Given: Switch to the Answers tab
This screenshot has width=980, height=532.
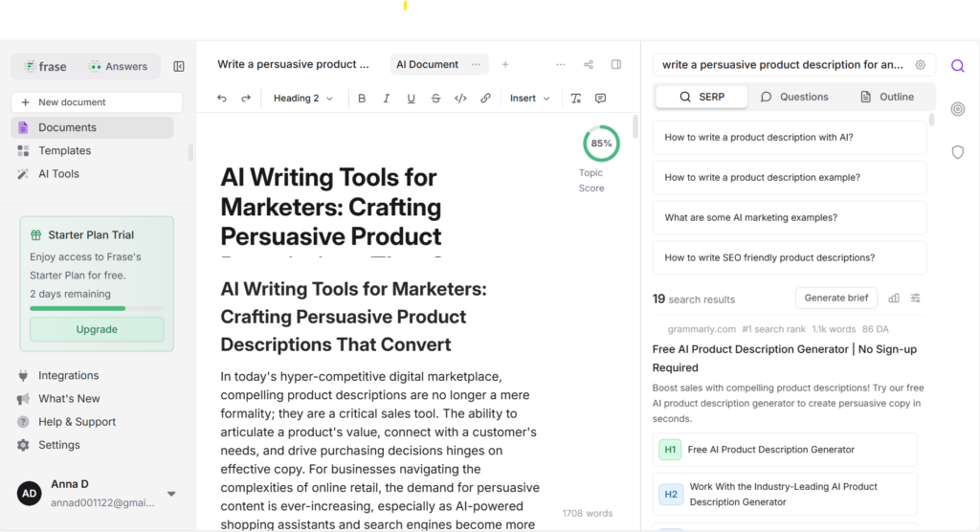Looking at the screenshot, I should [118, 66].
